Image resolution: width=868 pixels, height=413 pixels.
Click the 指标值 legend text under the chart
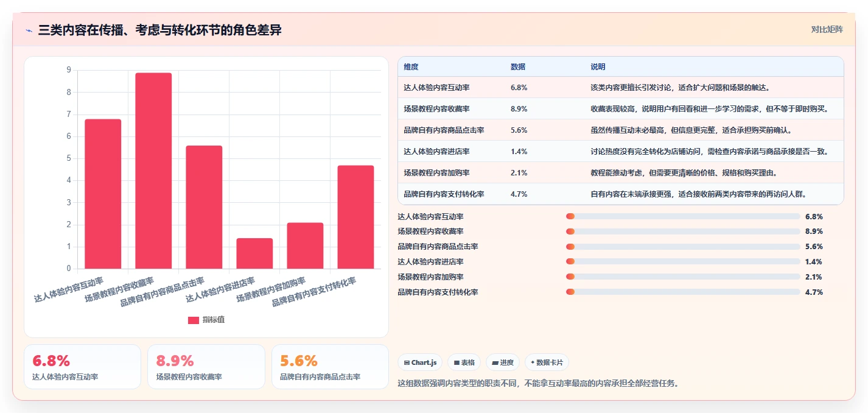point(214,320)
